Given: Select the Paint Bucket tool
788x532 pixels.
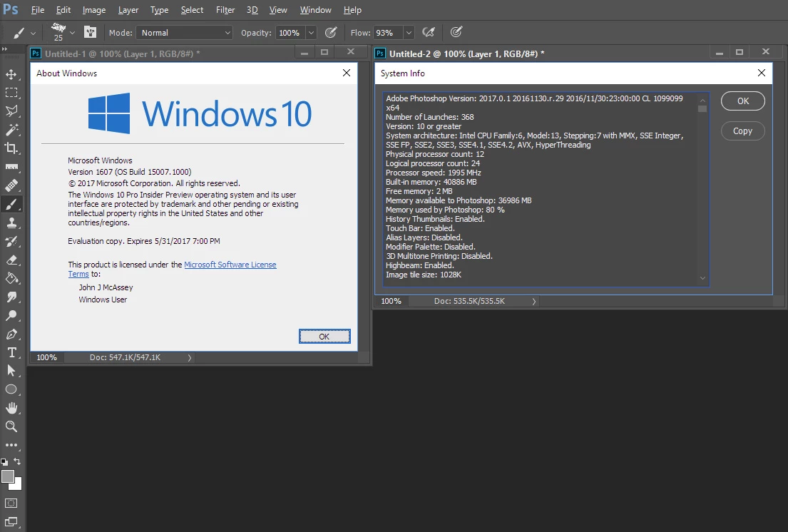Looking at the screenshot, I should pyautogui.click(x=11, y=278).
